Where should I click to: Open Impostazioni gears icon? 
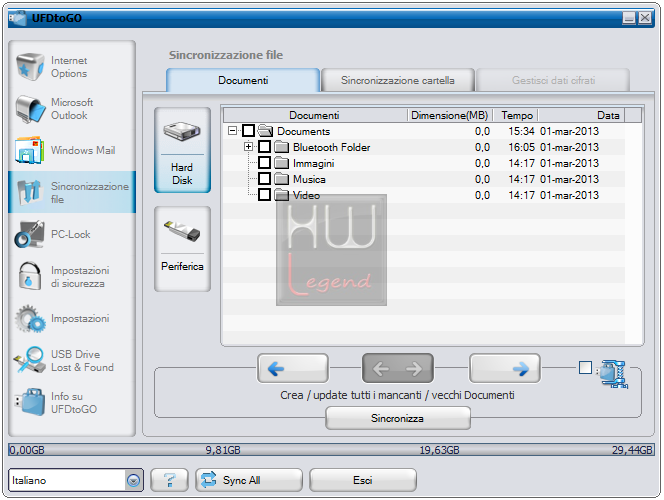point(30,318)
